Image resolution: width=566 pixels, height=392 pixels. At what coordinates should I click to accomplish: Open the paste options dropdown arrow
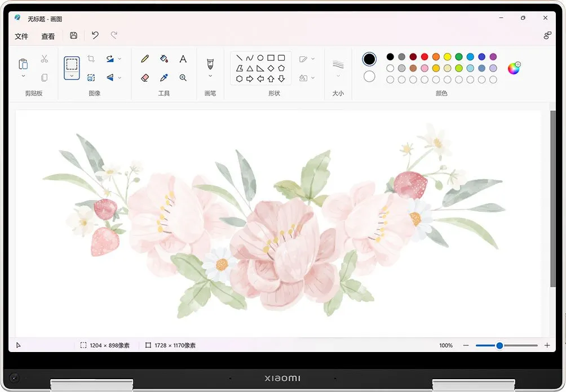click(x=23, y=76)
